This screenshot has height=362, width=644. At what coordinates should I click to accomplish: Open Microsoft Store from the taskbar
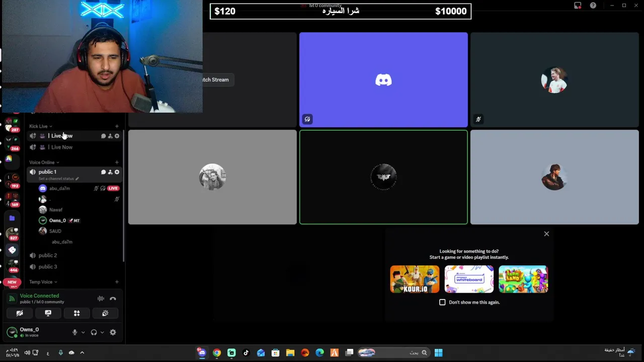coord(276,352)
